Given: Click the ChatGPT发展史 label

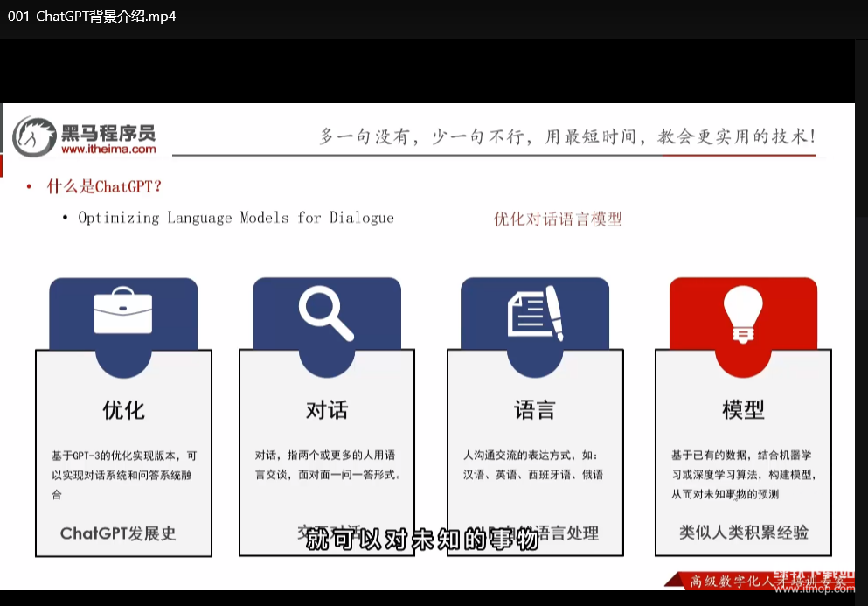Looking at the screenshot, I should 118,533.
